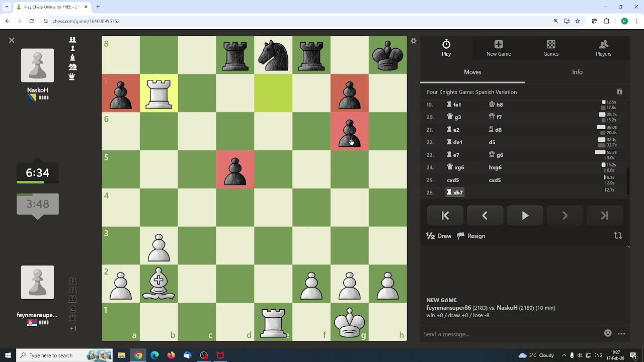Image resolution: width=644 pixels, height=362 pixels.
Task: Play through moves with the play button
Action: (x=525, y=216)
